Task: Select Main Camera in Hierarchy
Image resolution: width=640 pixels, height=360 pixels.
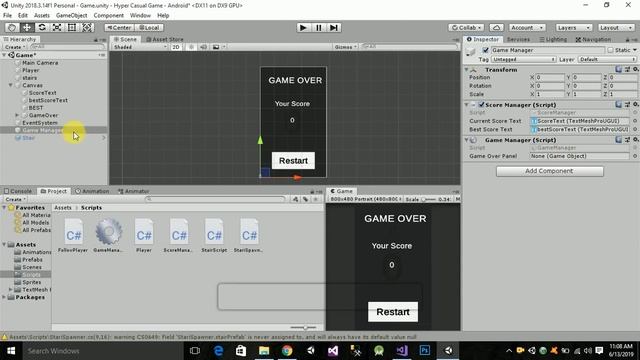Action: click(x=40, y=63)
